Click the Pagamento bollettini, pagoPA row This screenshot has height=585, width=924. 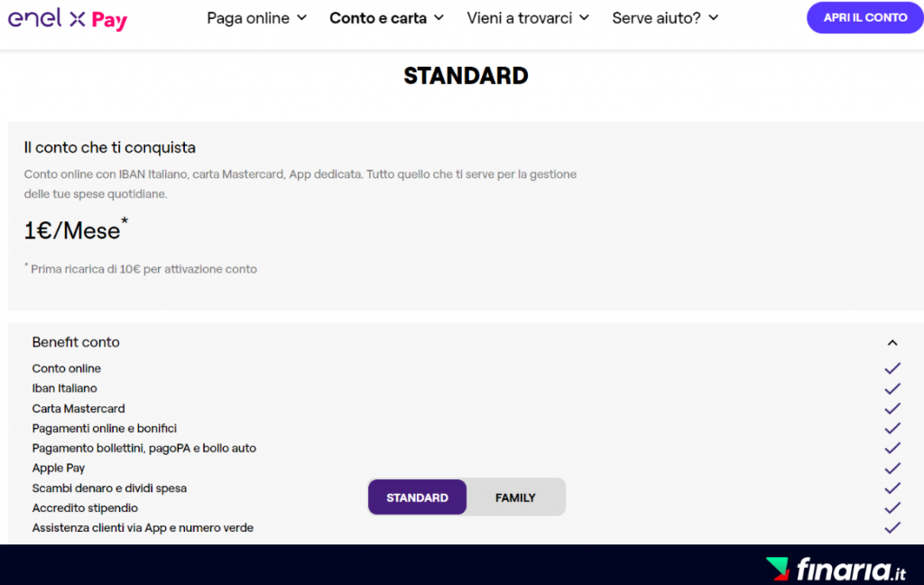pos(144,448)
